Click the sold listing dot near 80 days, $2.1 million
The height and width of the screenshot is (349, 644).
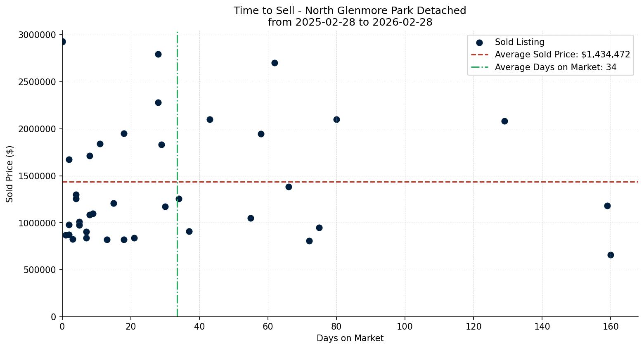click(x=336, y=120)
